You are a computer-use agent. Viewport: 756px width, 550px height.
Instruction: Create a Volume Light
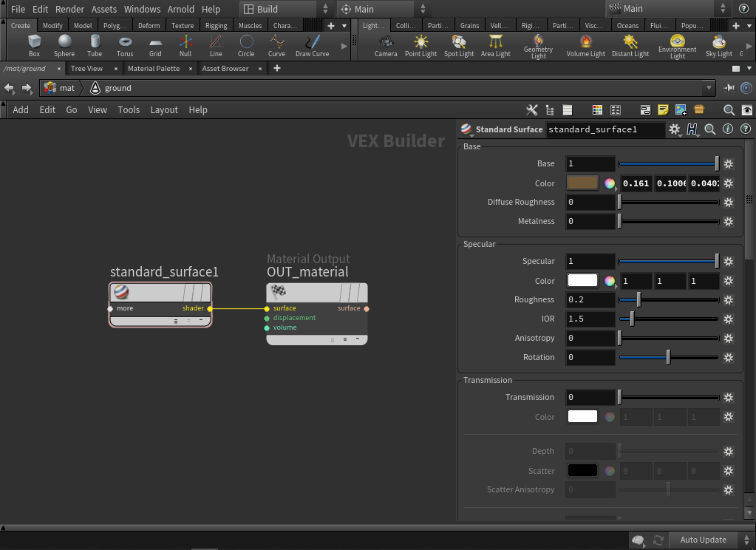tap(586, 46)
